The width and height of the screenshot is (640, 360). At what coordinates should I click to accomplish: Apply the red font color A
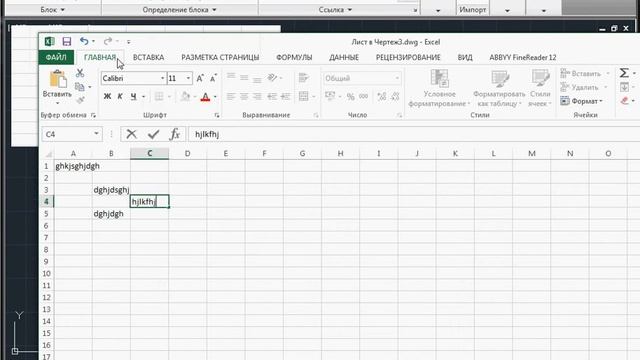206,97
